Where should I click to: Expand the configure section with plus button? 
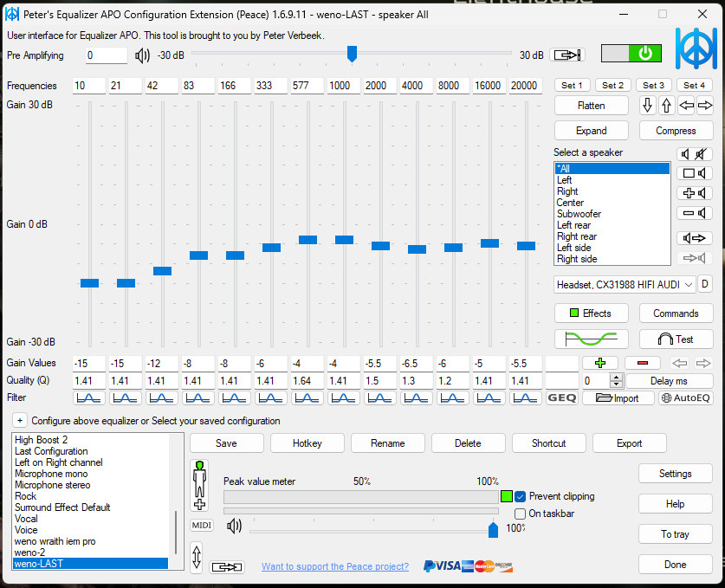19,421
